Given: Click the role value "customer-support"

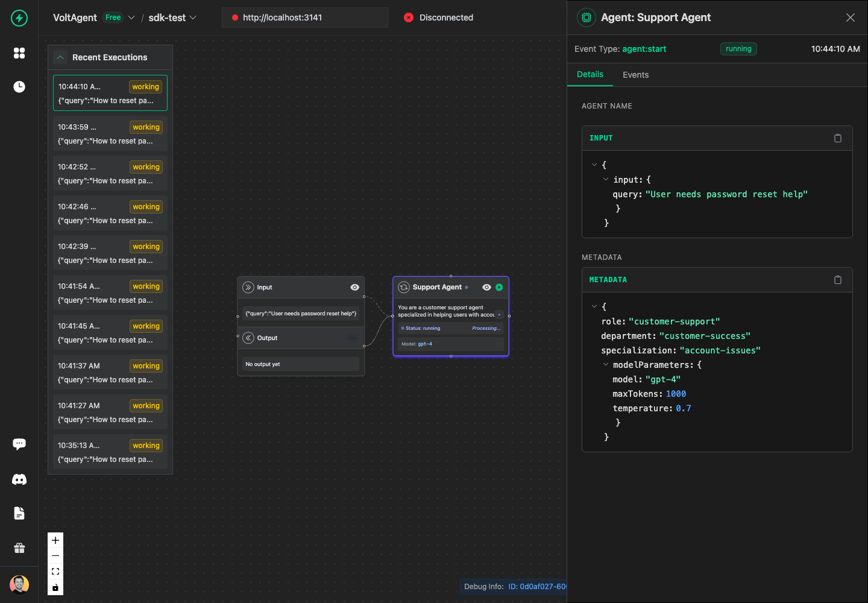Looking at the screenshot, I should 674,321.
